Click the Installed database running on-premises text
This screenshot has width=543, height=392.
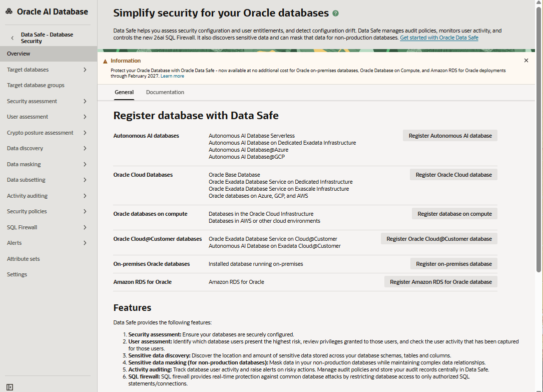[256, 264]
